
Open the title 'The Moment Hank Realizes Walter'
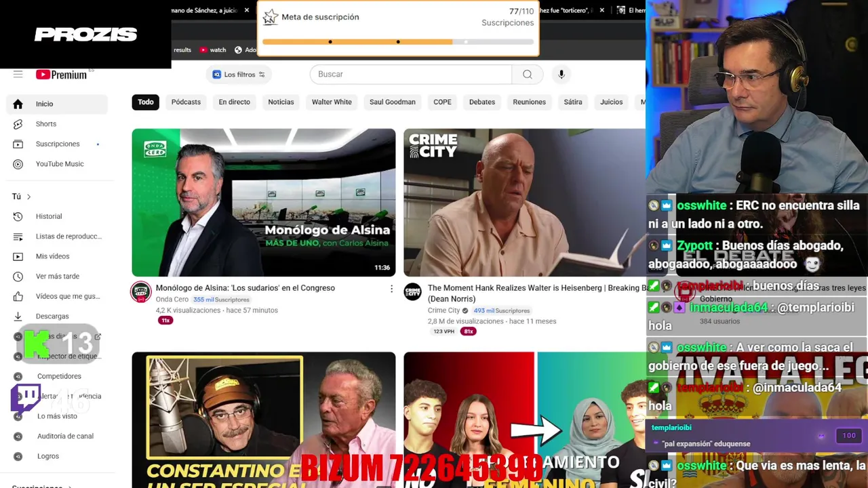click(x=536, y=293)
